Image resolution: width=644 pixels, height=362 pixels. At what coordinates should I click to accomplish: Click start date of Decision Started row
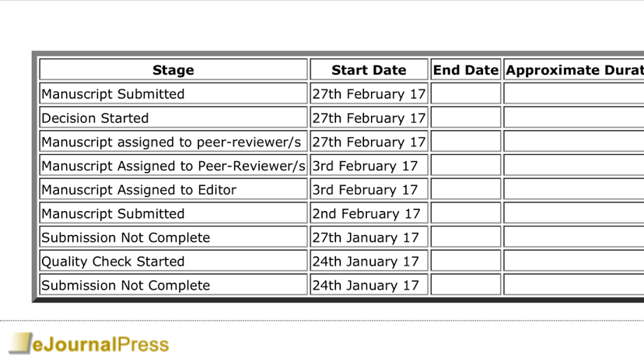(x=369, y=118)
